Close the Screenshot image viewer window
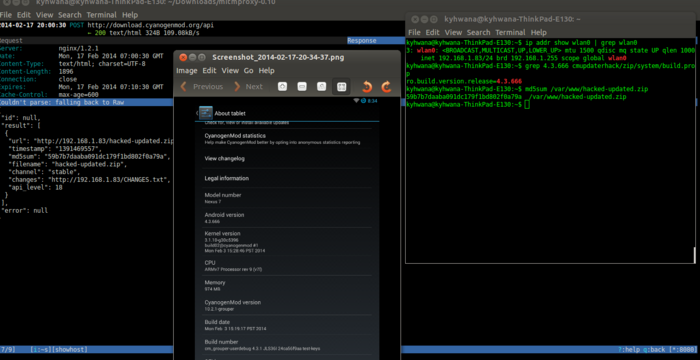This screenshot has height=360, width=700. (x=183, y=57)
